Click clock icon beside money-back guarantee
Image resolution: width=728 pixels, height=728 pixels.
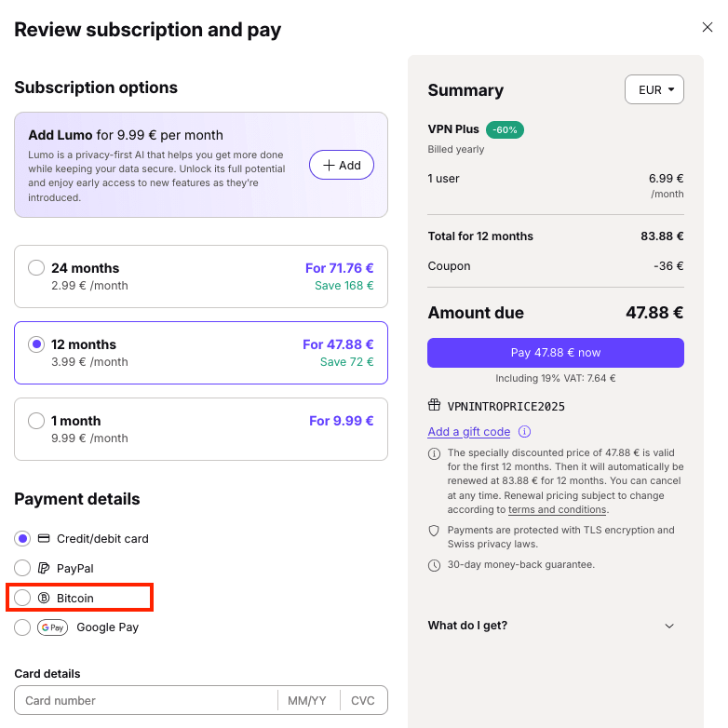tap(434, 565)
